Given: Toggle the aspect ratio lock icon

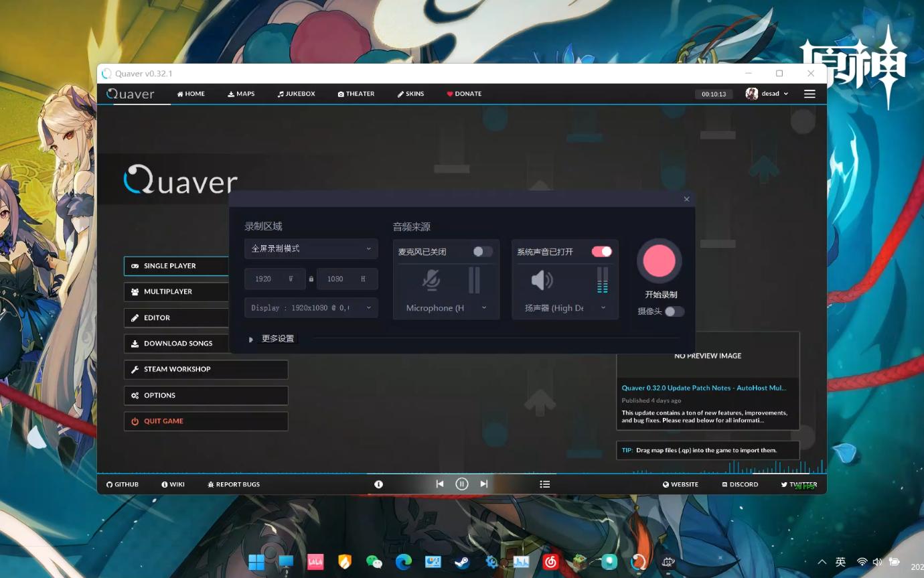Looking at the screenshot, I should (x=311, y=279).
